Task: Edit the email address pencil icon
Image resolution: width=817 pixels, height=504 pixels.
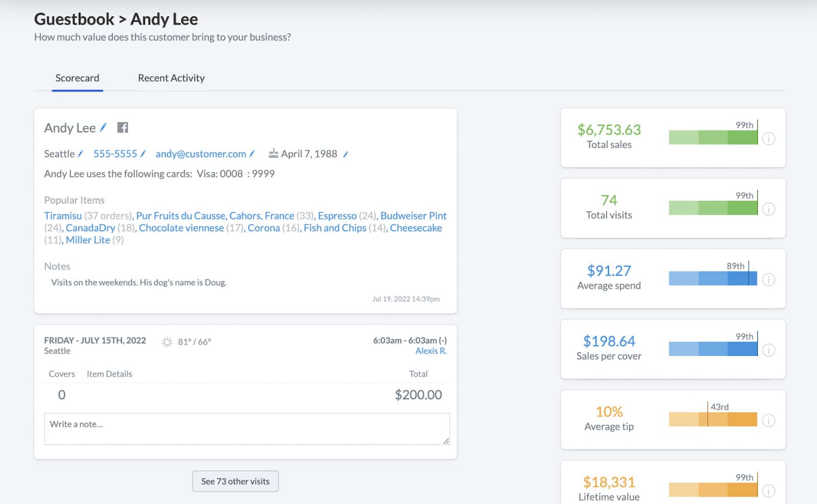Action: coord(252,154)
